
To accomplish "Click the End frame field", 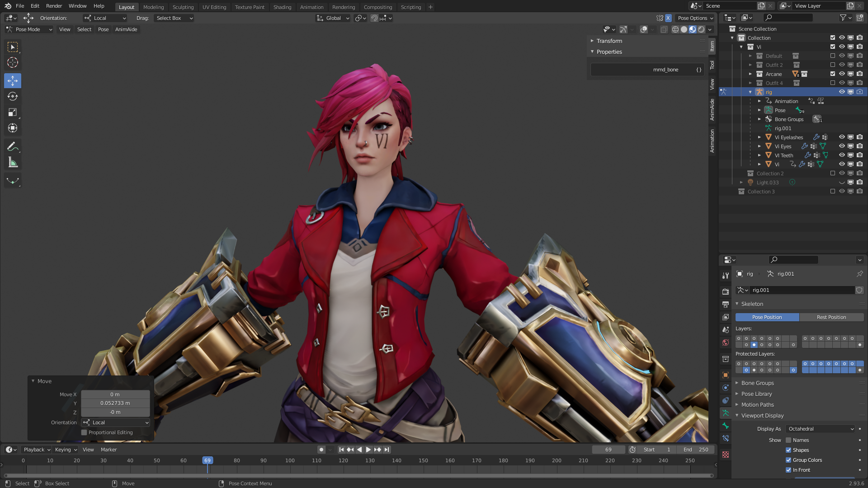I will (696, 450).
